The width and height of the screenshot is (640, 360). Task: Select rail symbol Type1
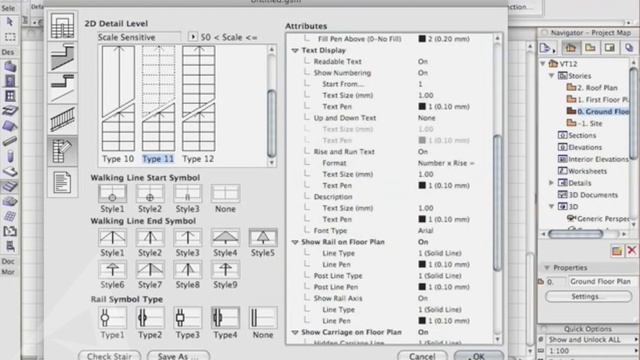point(112,318)
